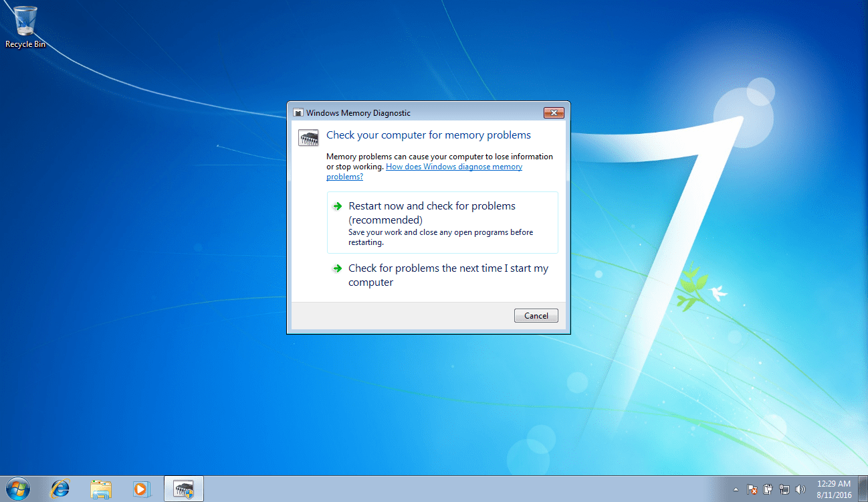
Task: Open the Start menu
Action: click(17, 488)
